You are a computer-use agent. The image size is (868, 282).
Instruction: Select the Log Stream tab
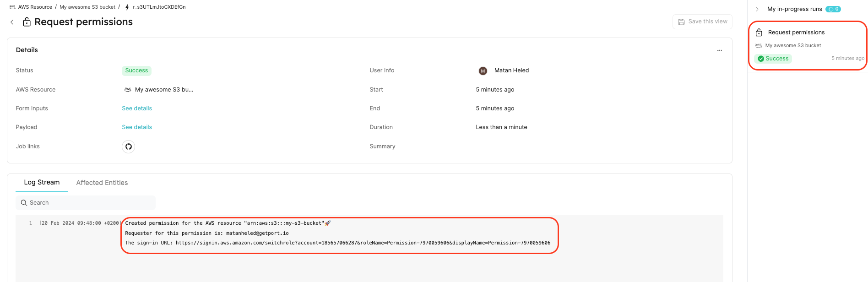42,182
